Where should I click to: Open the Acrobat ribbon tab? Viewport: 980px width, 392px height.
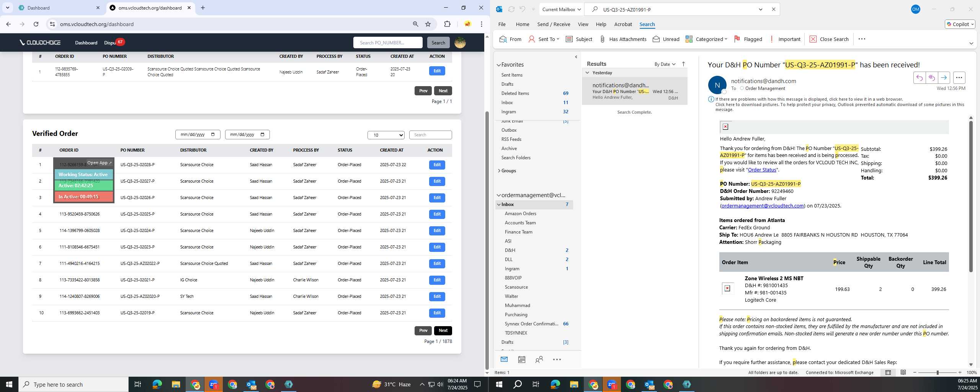pos(623,24)
